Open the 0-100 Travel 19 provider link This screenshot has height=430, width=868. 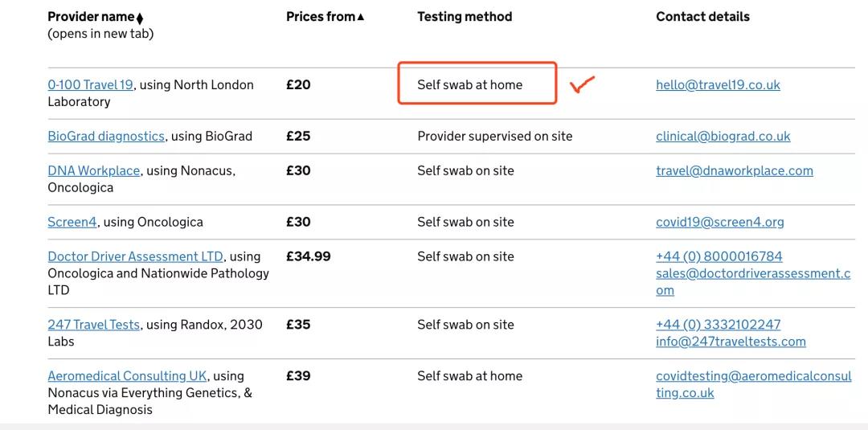[90, 85]
